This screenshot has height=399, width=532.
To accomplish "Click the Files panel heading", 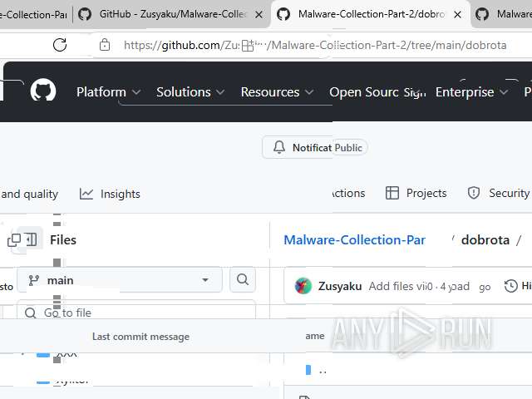I will coord(63,240).
